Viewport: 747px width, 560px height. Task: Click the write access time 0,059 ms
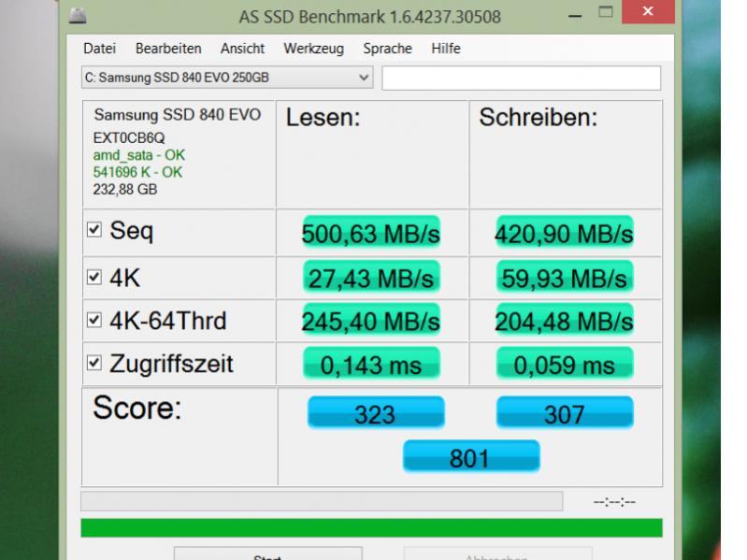pos(565,364)
